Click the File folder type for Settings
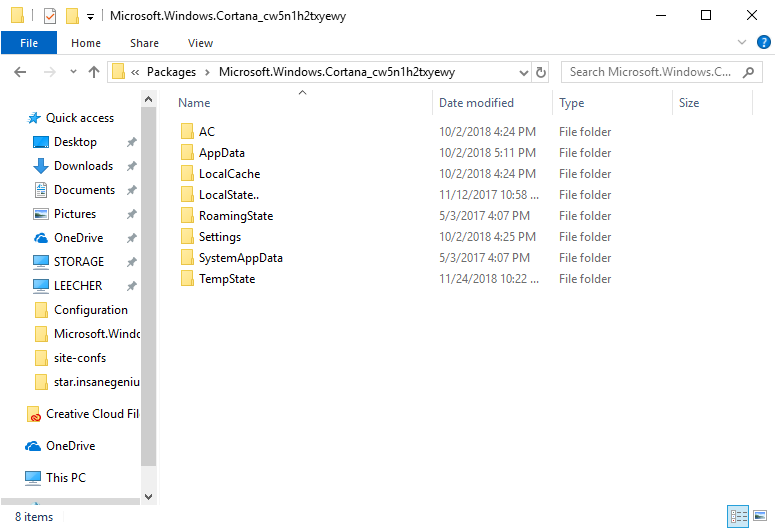776x529 pixels. click(x=585, y=237)
